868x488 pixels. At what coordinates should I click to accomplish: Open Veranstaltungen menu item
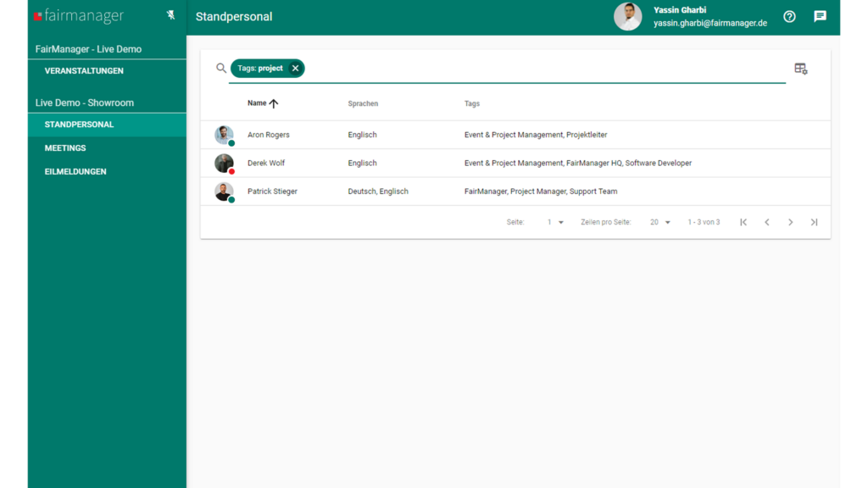84,71
